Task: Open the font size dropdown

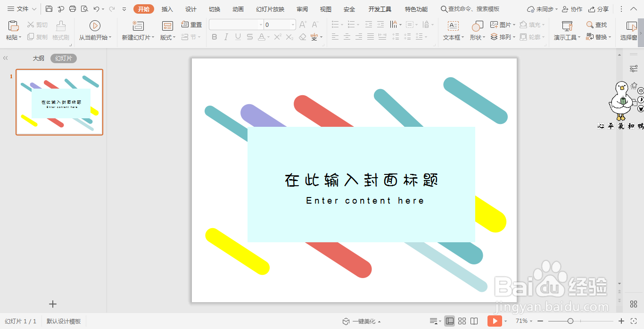Action: [293, 25]
